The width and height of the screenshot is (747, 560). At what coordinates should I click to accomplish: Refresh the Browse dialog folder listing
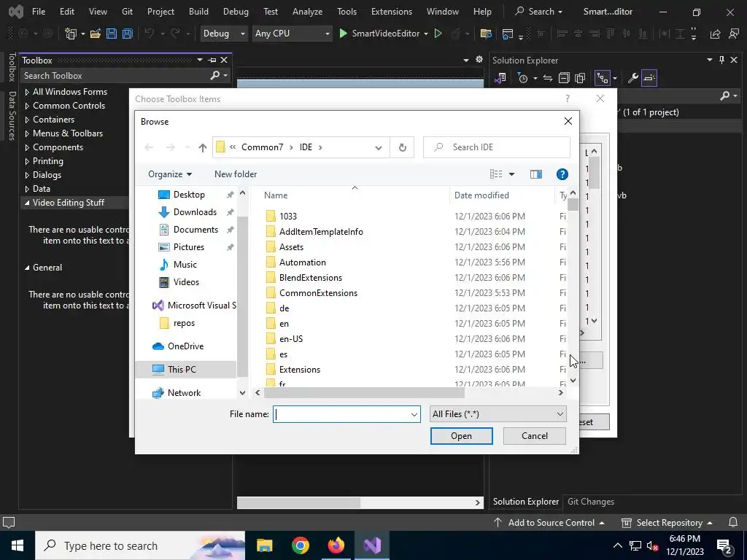(x=402, y=147)
